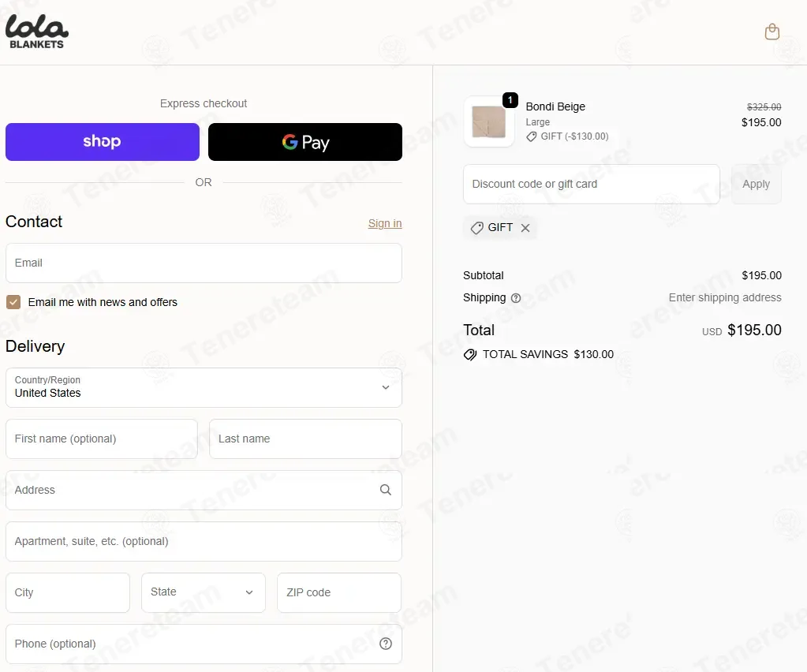Choose Google Pay express checkout
Viewport: 807px width, 672px height.
pos(305,142)
